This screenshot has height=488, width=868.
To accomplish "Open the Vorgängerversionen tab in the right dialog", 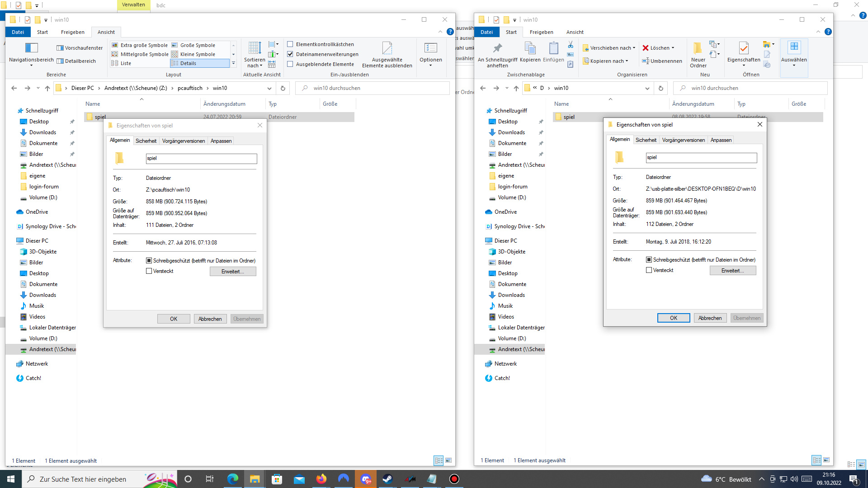I will pos(683,140).
